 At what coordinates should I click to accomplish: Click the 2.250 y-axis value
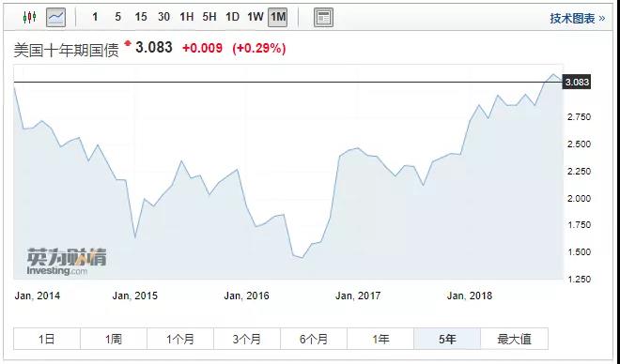coord(579,172)
